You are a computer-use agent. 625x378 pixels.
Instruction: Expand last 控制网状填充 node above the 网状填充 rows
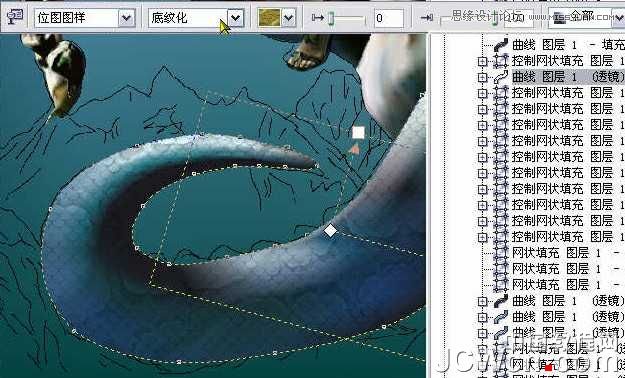click(482, 237)
